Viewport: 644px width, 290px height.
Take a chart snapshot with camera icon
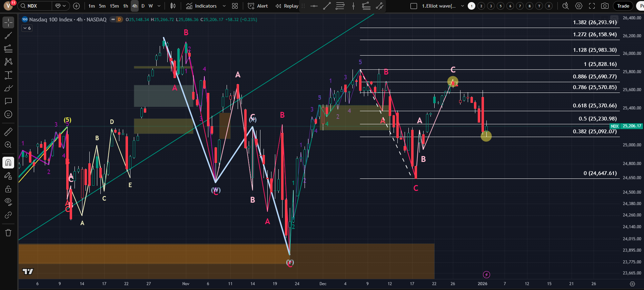click(605, 6)
